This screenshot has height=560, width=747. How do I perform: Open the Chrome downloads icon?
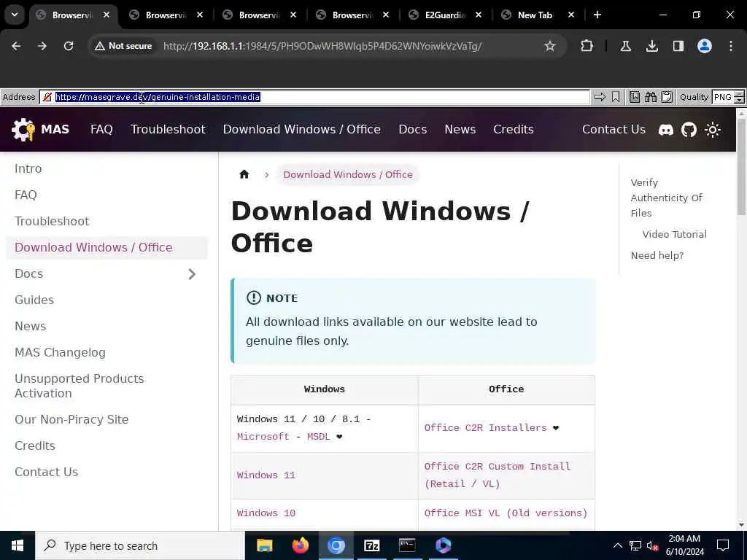pos(651,46)
